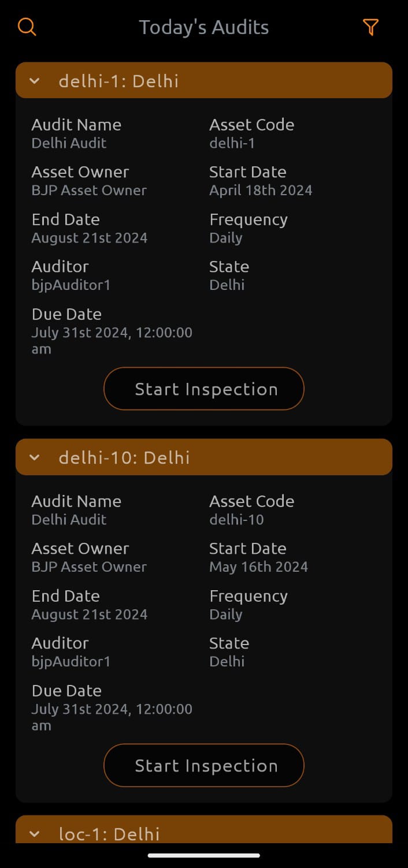Start Inspection for delhi-10 audit
408x868 pixels.
tap(204, 765)
